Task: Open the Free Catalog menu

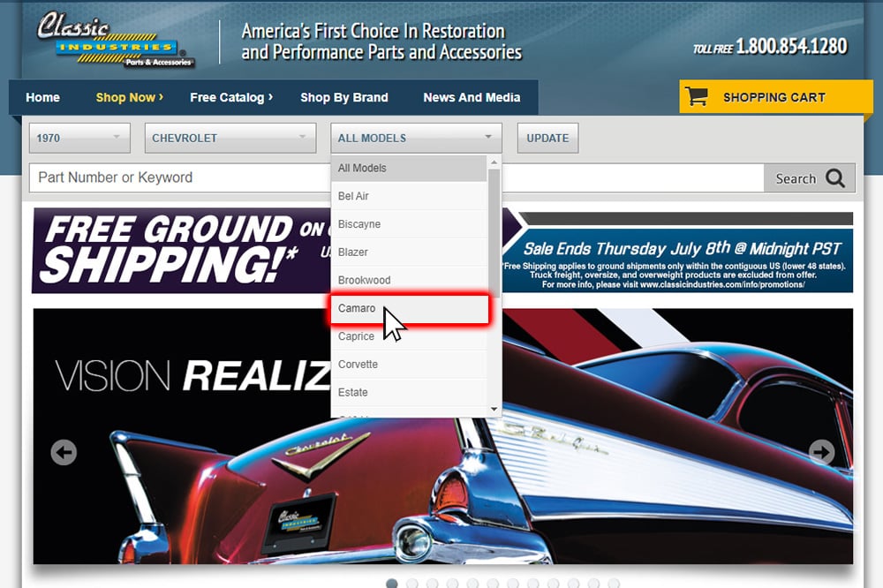Action: click(231, 97)
